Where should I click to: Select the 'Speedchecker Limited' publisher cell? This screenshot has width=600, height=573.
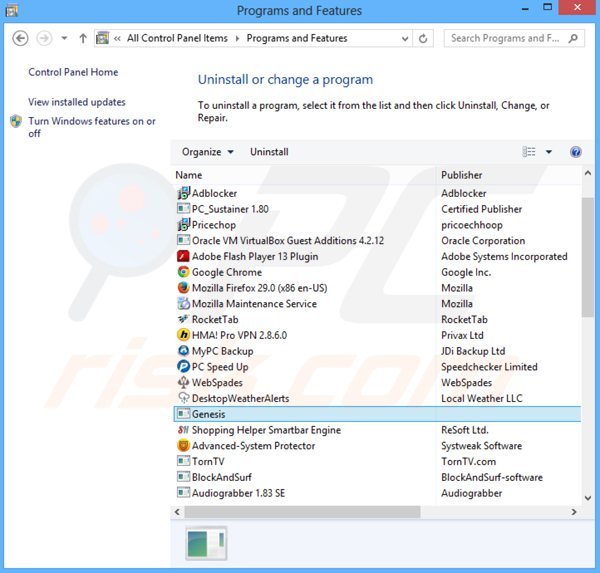(x=489, y=366)
